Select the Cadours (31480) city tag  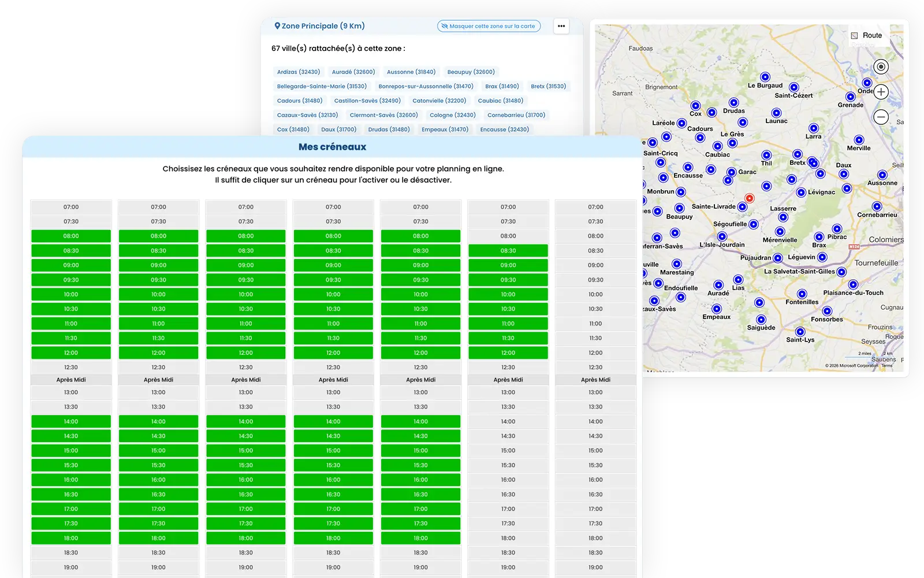pos(300,101)
